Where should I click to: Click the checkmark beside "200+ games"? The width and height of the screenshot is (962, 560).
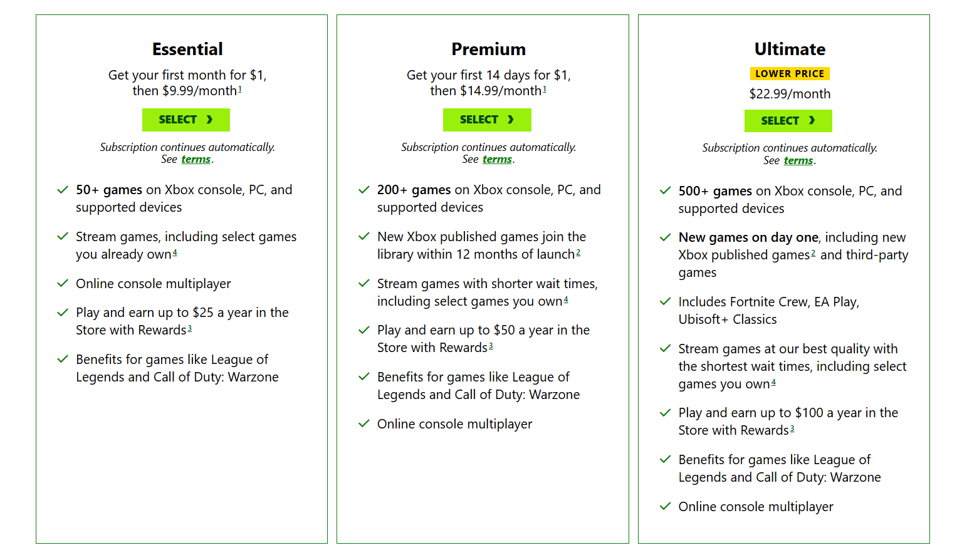(363, 190)
